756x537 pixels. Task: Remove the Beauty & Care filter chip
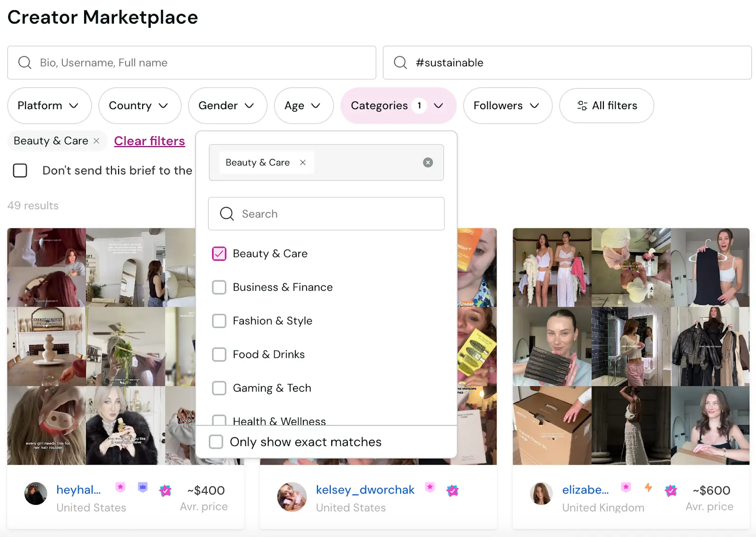(x=96, y=141)
